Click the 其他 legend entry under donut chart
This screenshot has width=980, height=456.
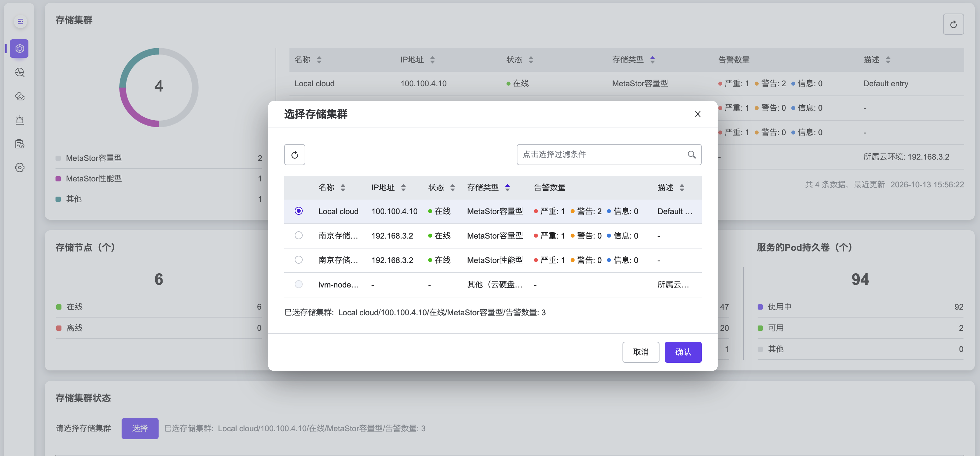pos(159,199)
